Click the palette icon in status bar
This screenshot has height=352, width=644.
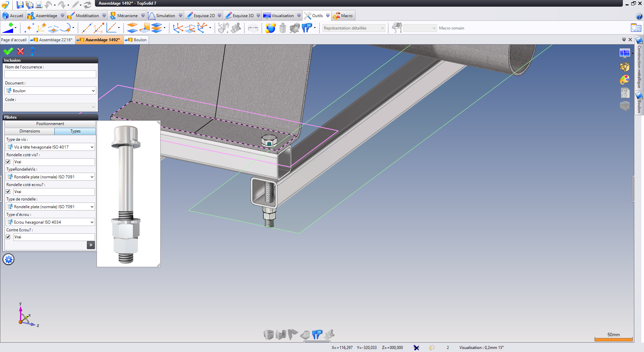point(432,348)
